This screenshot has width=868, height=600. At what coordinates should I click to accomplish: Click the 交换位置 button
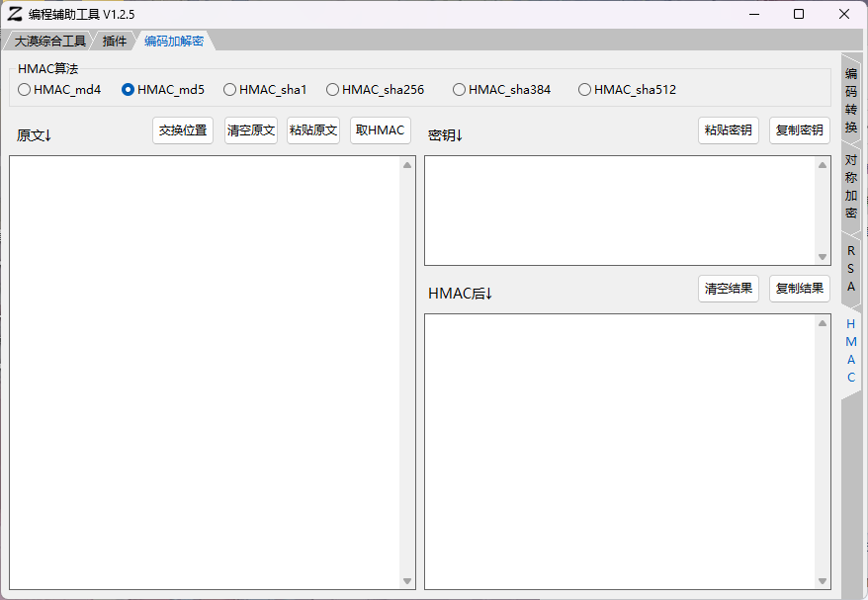[183, 130]
